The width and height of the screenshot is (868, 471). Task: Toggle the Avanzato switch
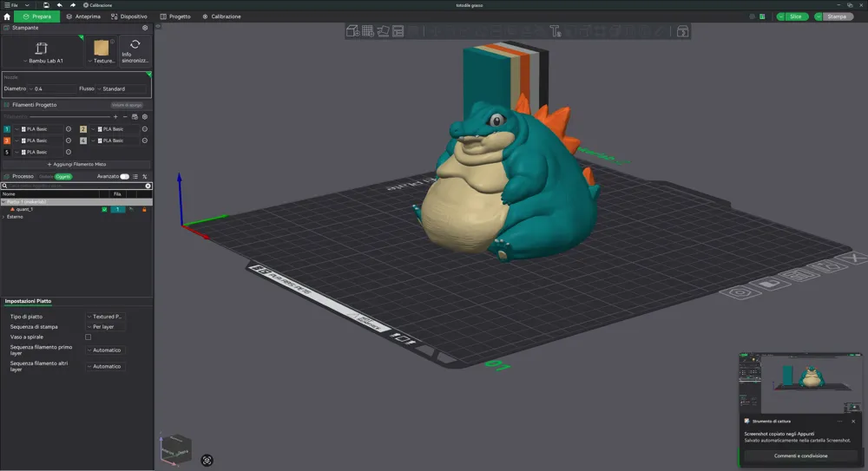pyautogui.click(x=124, y=177)
